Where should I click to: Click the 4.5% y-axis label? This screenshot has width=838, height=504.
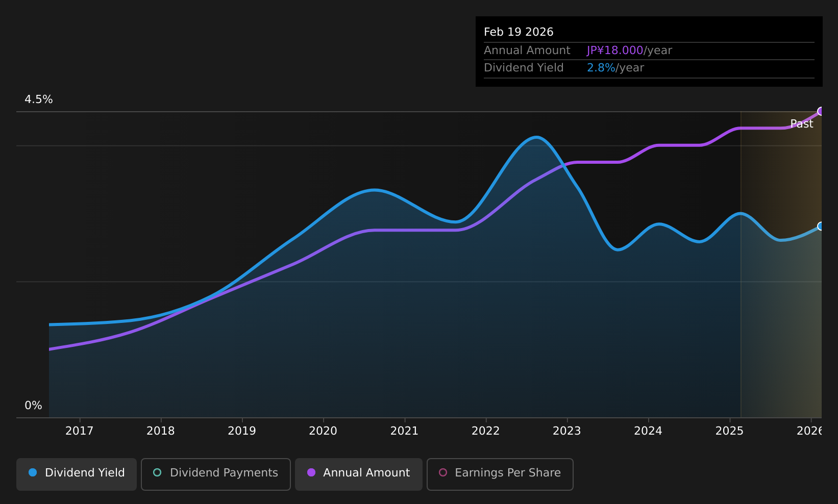[x=39, y=99]
